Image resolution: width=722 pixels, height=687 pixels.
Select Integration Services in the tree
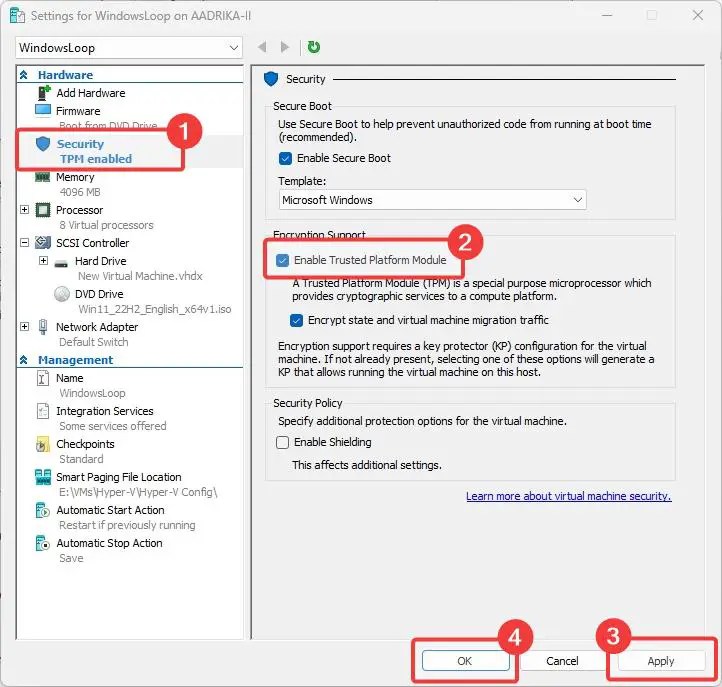click(105, 411)
